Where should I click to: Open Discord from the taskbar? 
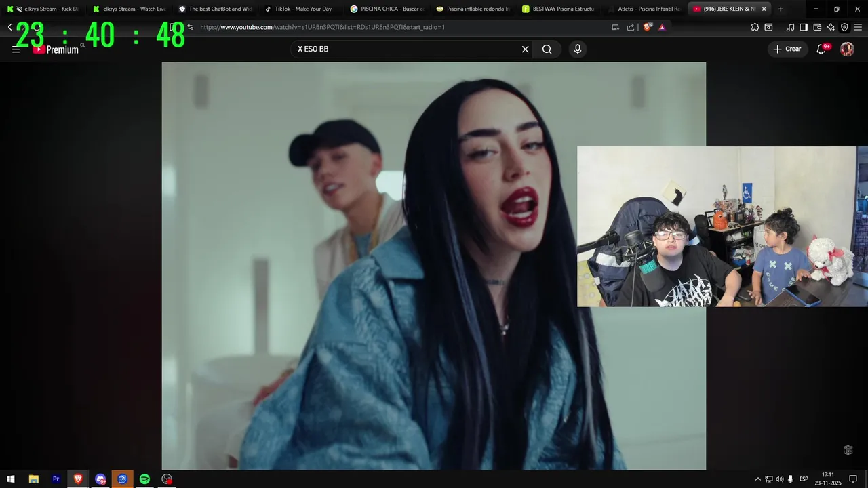100,479
